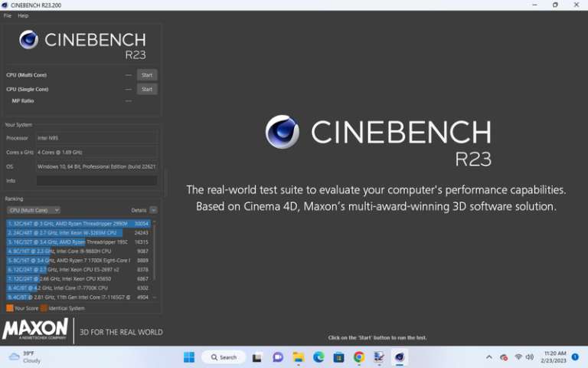
Task: Start the CPU Multi Core test
Action: pyautogui.click(x=147, y=75)
